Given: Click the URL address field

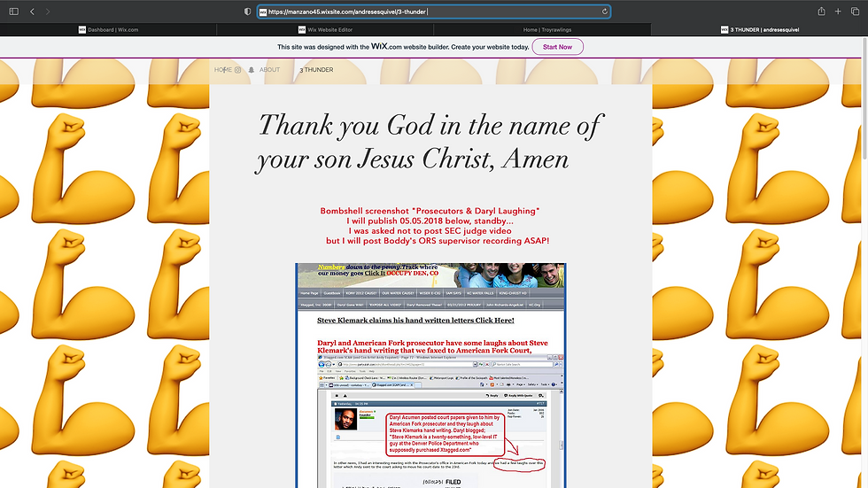Looking at the screenshot, I should click(x=434, y=12).
